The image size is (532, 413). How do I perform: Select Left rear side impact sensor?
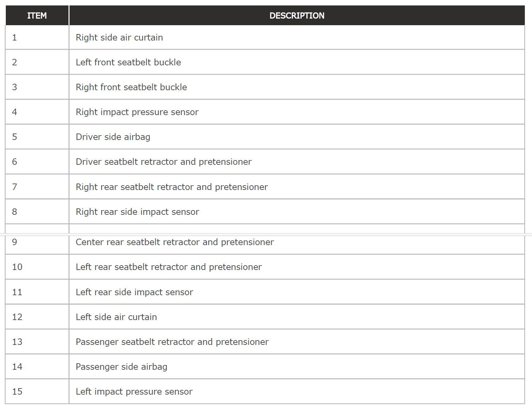134,292
